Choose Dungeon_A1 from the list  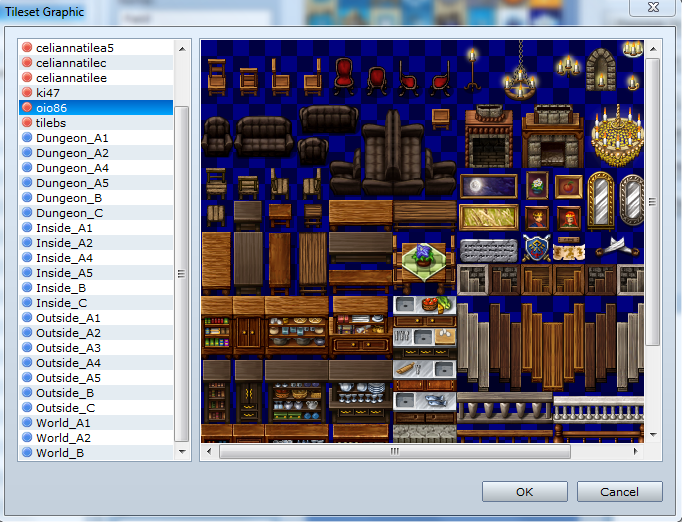tap(96, 137)
